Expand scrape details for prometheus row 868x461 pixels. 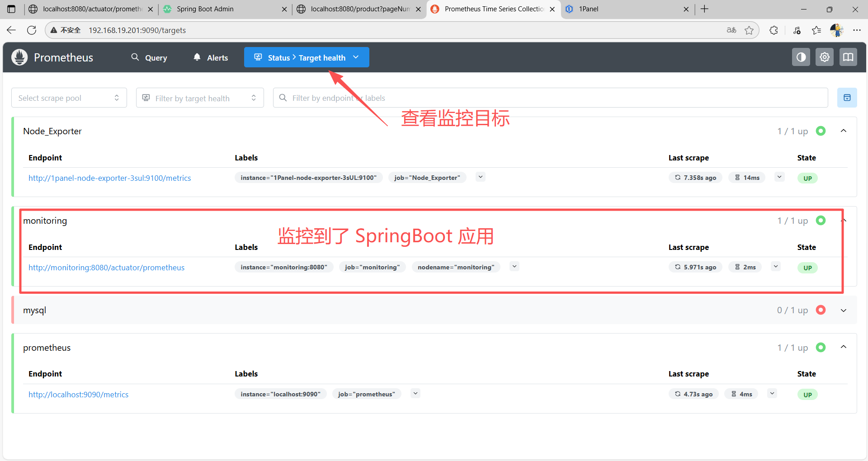point(772,394)
